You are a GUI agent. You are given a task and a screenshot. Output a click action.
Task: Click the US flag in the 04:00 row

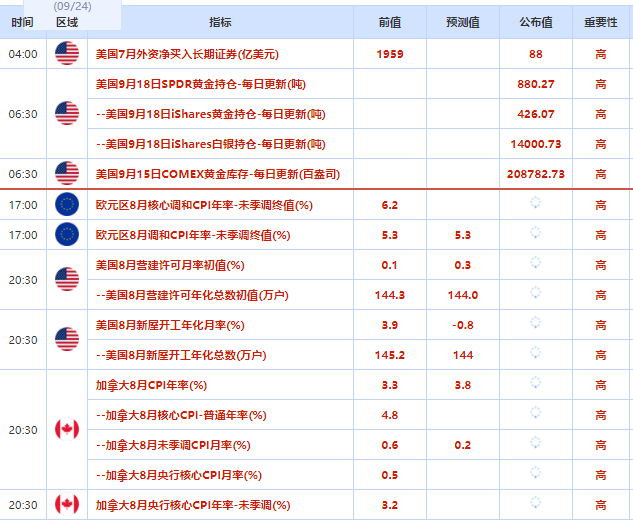click(67, 53)
